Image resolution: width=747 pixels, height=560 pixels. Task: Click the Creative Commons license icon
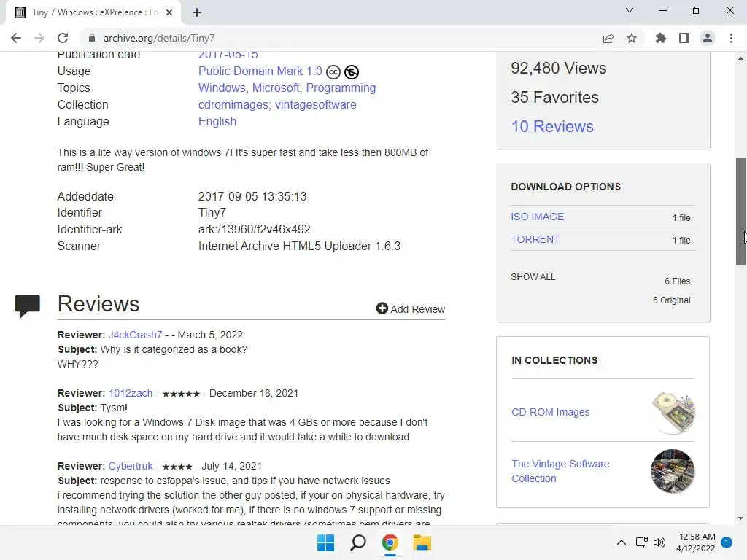click(333, 72)
